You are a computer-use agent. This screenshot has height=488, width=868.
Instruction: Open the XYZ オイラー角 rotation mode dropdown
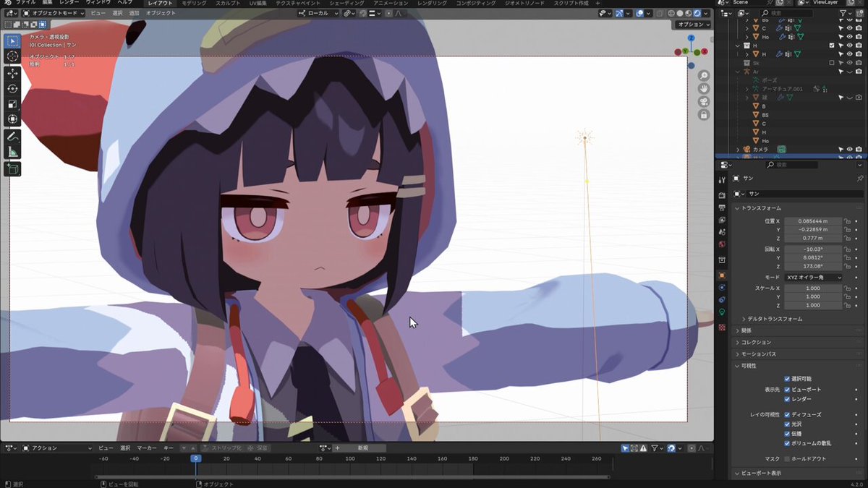tap(813, 278)
